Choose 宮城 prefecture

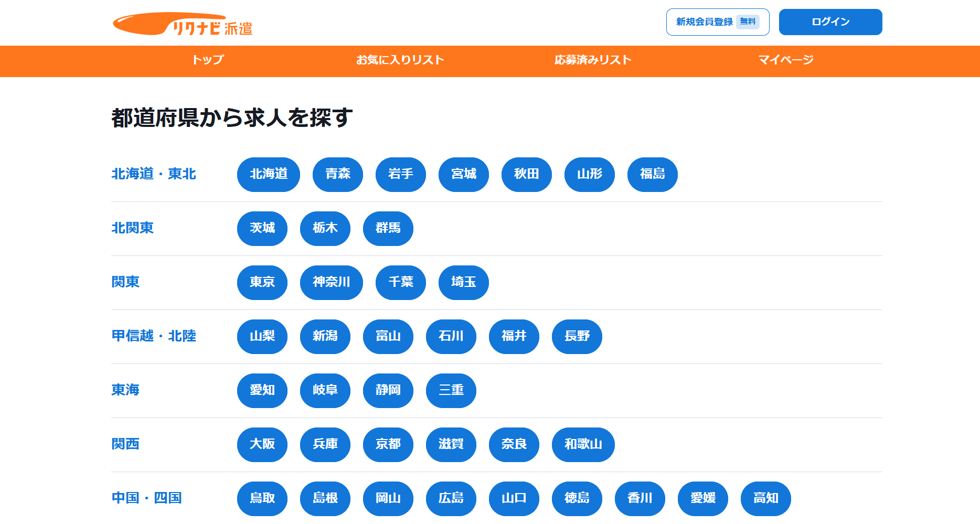coord(463,175)
